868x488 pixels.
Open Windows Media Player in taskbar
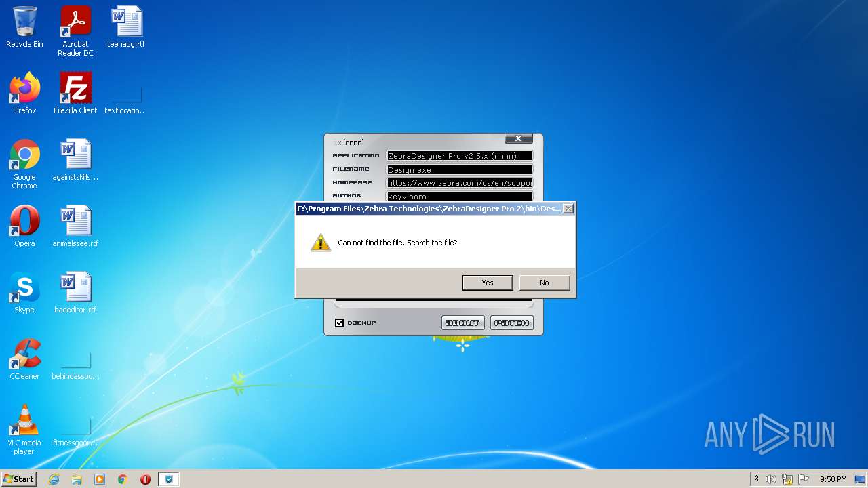100,479
